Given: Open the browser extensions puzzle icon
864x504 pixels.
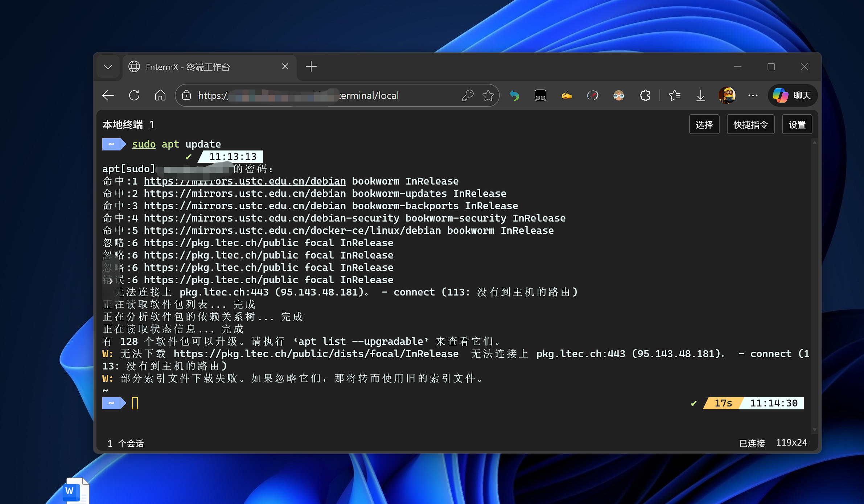Looking at the screenshot, I should (645, 96).
